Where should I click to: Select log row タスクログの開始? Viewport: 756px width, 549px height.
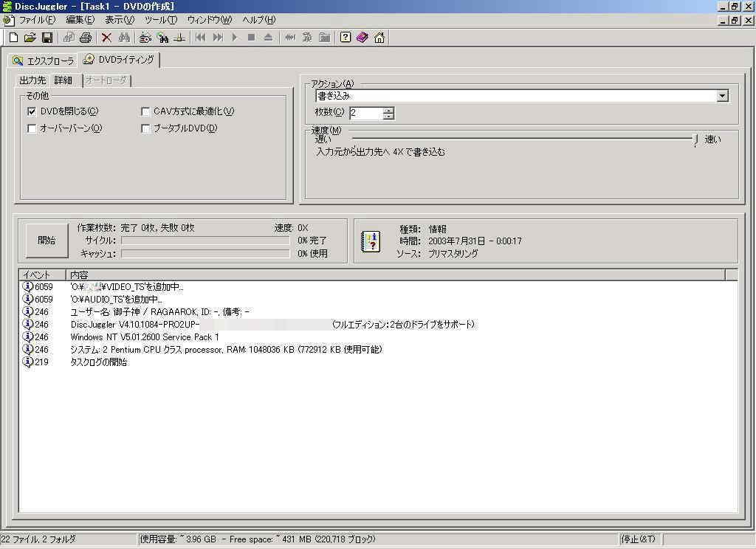(378, 362)
